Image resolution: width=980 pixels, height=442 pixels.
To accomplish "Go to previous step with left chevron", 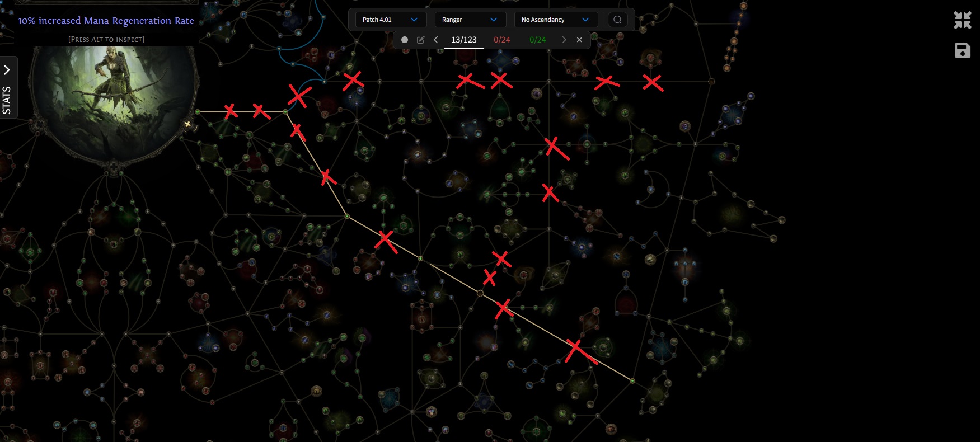I will 436,40.
